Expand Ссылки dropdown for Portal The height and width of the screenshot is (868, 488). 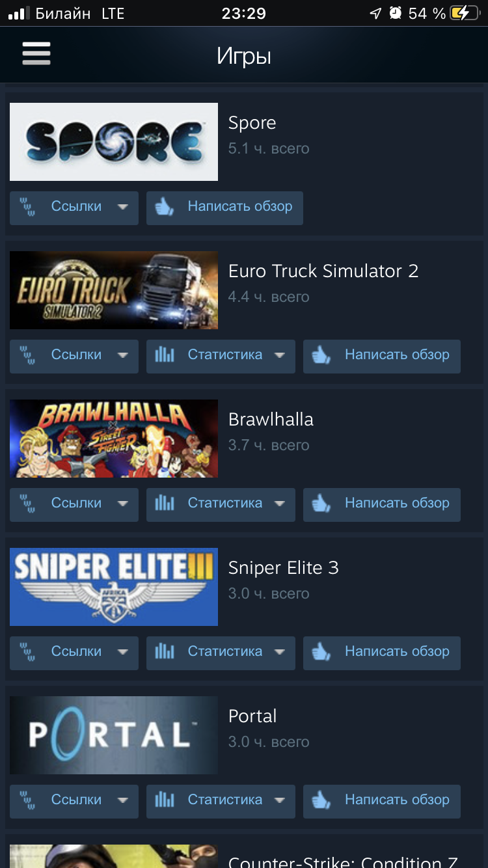coord(122,800)
